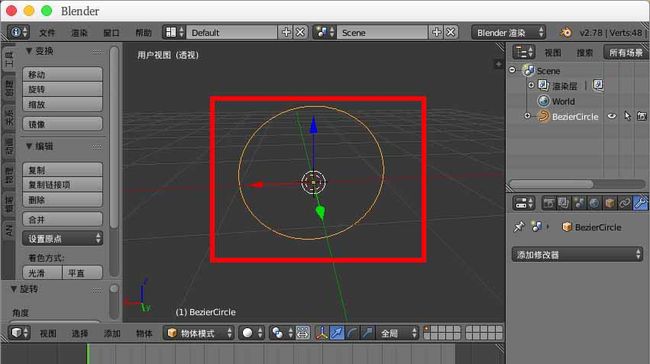650x364 pixels.
Task: Collapse the 变换 (Transform) panel triangle
Action: [x=29, y=51]
